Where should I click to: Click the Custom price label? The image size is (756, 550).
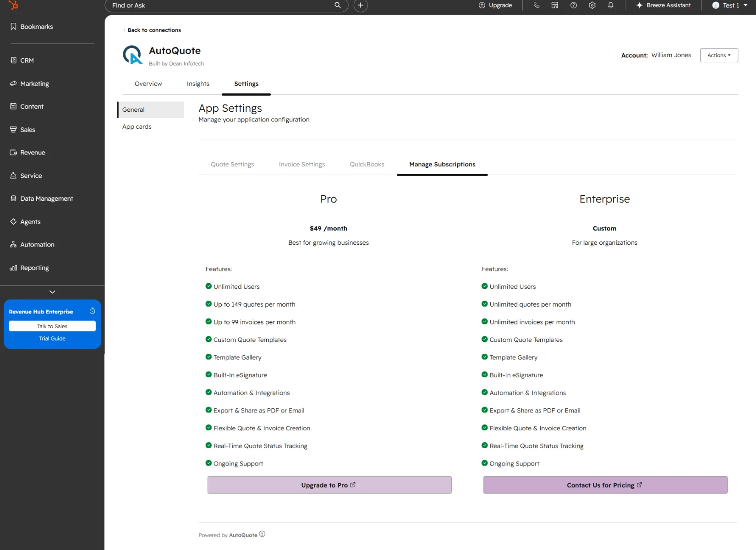pos(604,229)
